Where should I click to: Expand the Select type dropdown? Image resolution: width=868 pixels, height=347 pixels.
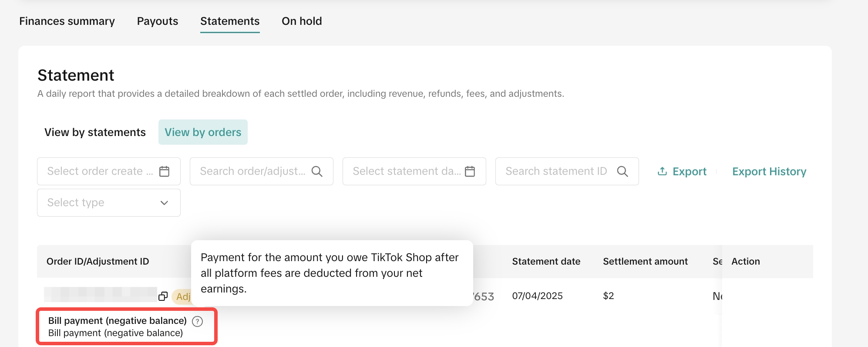(109, 203)
